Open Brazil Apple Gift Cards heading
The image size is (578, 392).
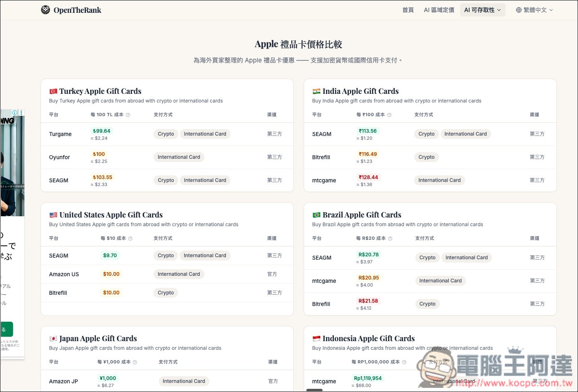click(362, 215)
